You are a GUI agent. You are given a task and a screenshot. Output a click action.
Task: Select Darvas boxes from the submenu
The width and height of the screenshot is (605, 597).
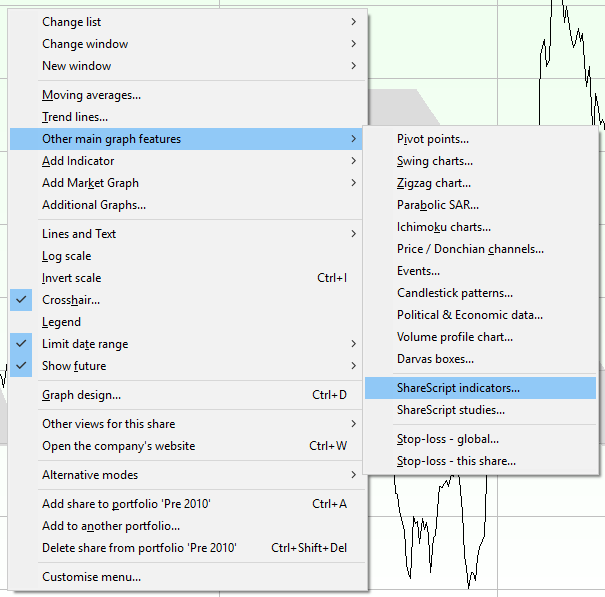[435, 359]
